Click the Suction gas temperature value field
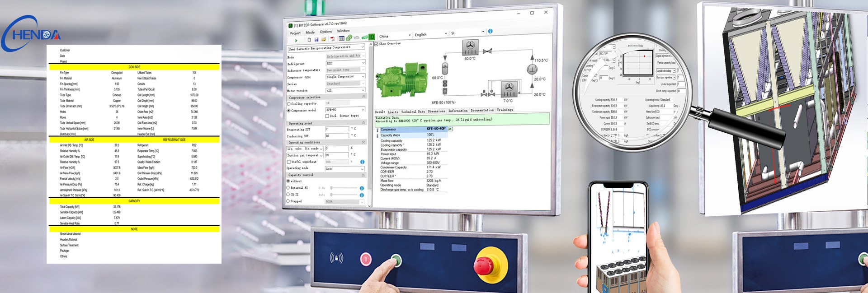868x293 pixels. tap(337, 155)
